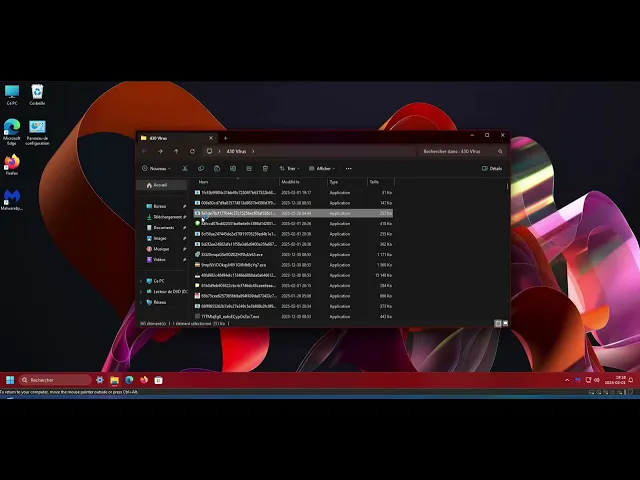640x480 pixels.
Task: Click the Delete trash icon in toolbar
Action: tap(265, 168)
